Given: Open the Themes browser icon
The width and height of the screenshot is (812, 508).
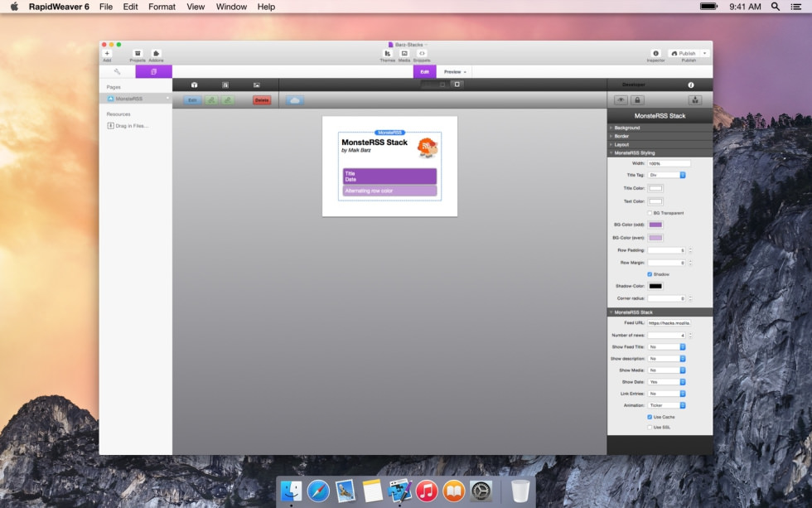Looking at the screenshot, I should point(388,53).
